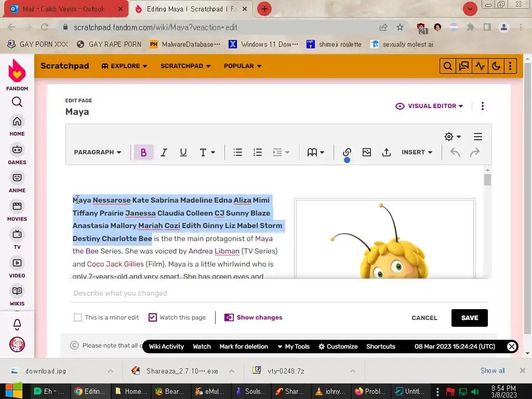Close the bottom toolbar with X
The image size is (532, 399).
pyautogui.click(x=511, y=347)
